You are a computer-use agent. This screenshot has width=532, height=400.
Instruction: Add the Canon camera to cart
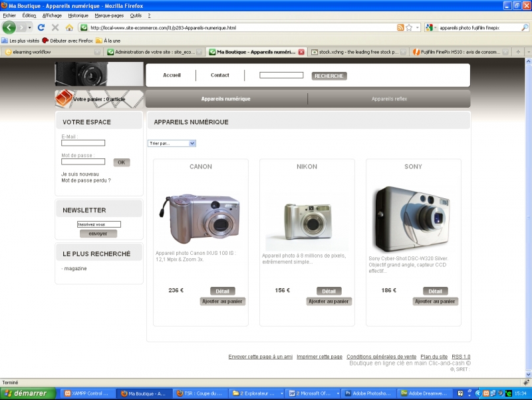coord(222,301)
